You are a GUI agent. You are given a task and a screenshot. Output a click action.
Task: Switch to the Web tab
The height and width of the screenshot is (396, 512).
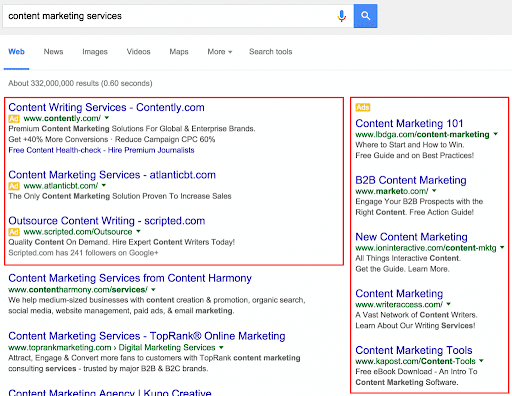16,52
